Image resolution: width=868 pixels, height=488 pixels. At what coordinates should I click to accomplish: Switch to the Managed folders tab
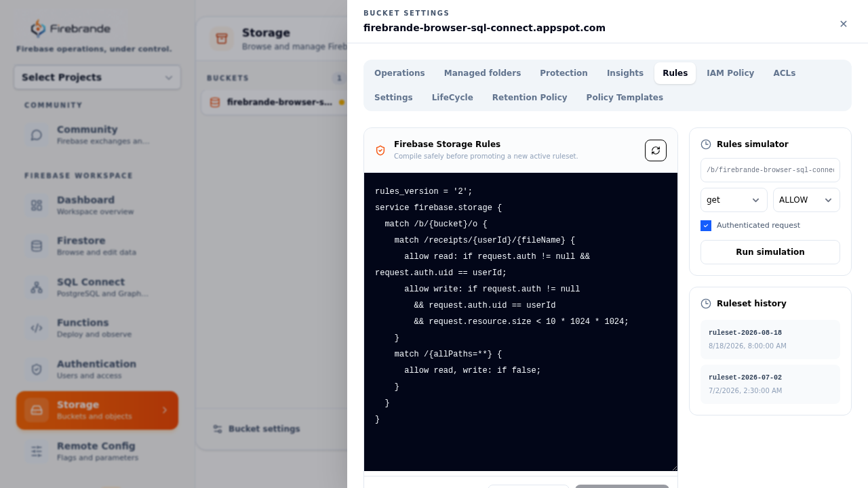482,73
